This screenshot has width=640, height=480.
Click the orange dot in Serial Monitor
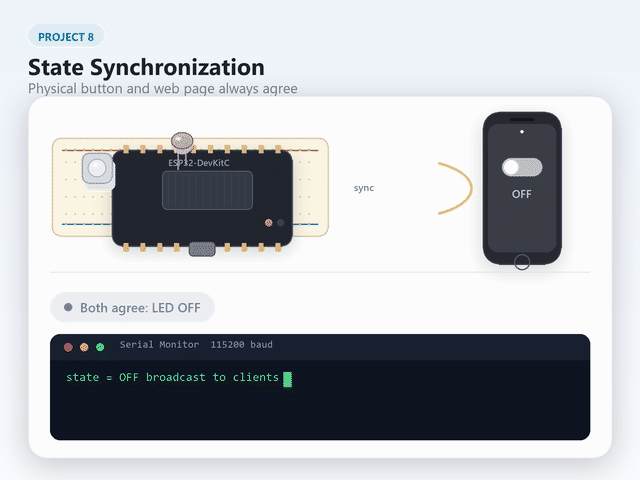coord(84,347)
